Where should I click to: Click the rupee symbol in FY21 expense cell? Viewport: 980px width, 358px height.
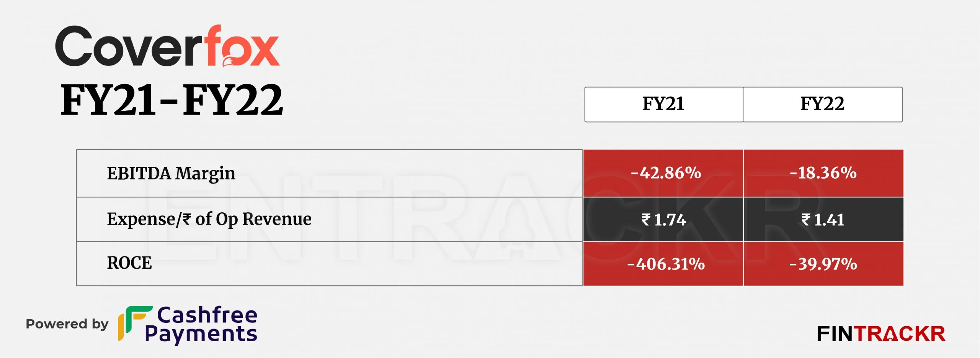(646, 220)
